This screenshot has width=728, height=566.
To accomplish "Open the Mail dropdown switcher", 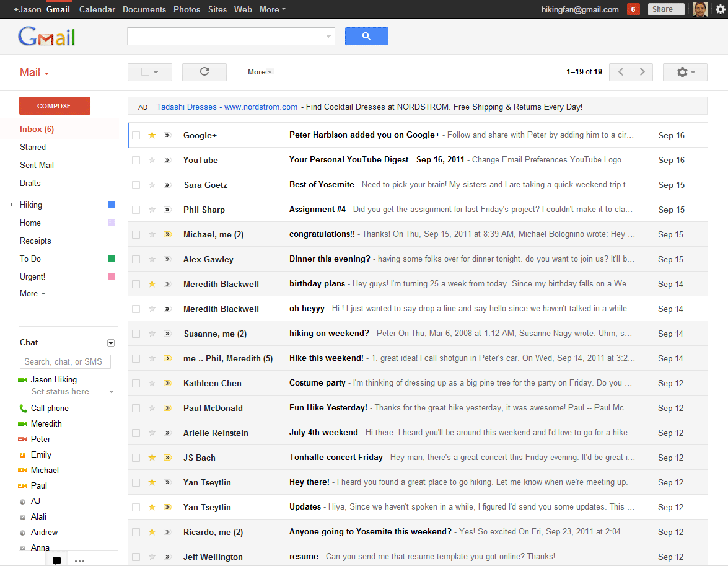I will (x=34, y=73).
